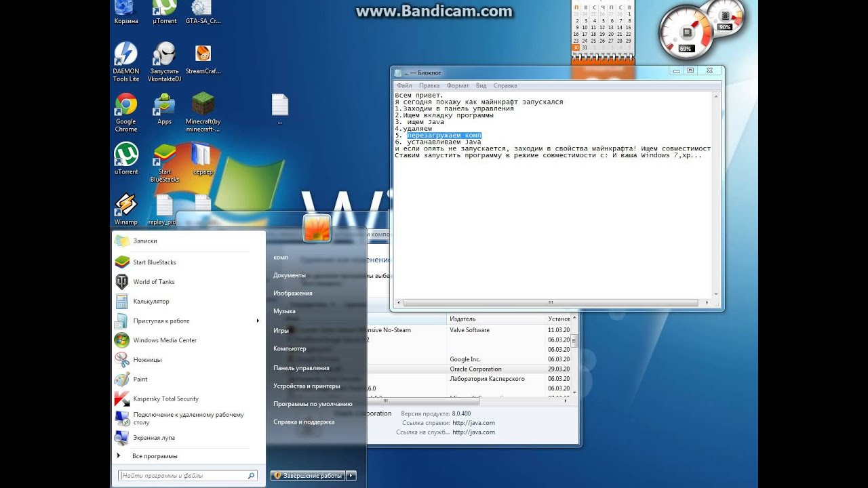The width and height of the screenshot is (868, 488).
Task: Launch DAEMON Tools Lite desktop icon
Action: pos(125,62)
